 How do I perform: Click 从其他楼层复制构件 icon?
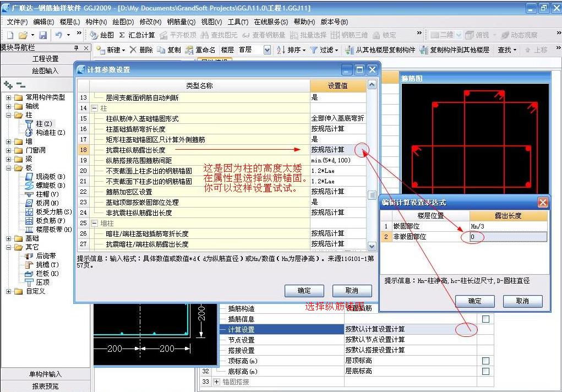point(380,50)
